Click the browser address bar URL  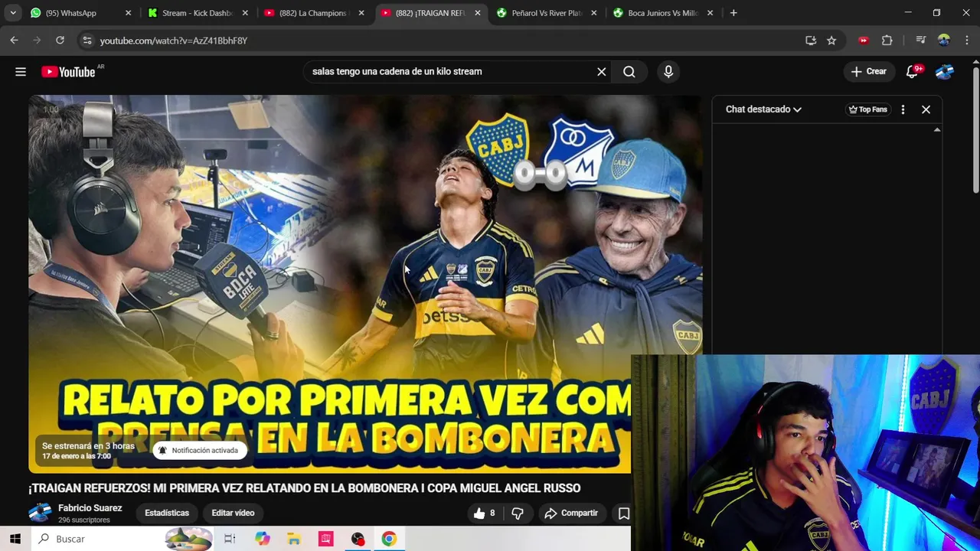(x=174, y=41)
